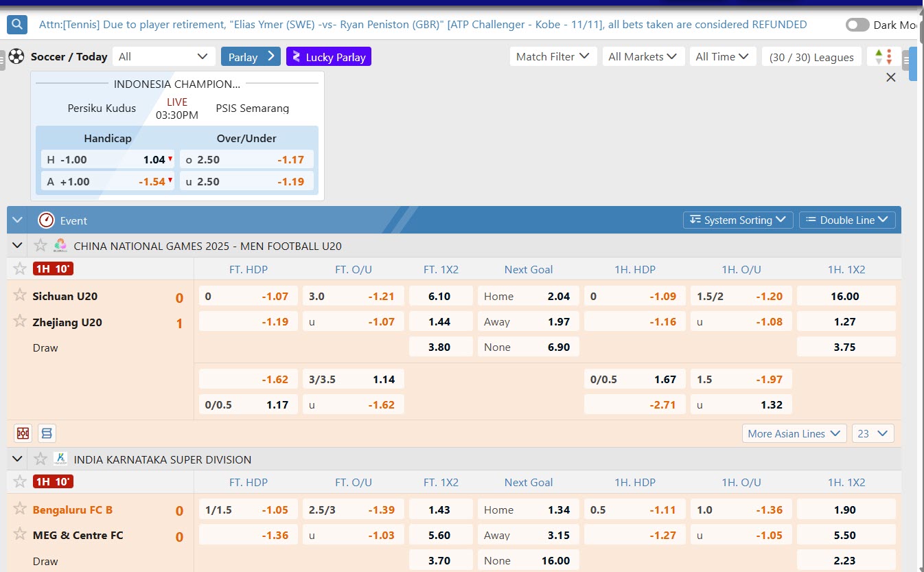This screenshot has height=572, width=924.
Task: Open the System Sorting dropdown
Action: (x=738, y=220)
